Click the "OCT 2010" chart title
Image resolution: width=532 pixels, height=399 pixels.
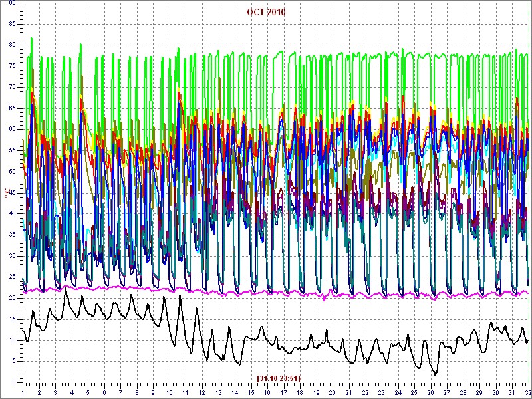(267, 13)
